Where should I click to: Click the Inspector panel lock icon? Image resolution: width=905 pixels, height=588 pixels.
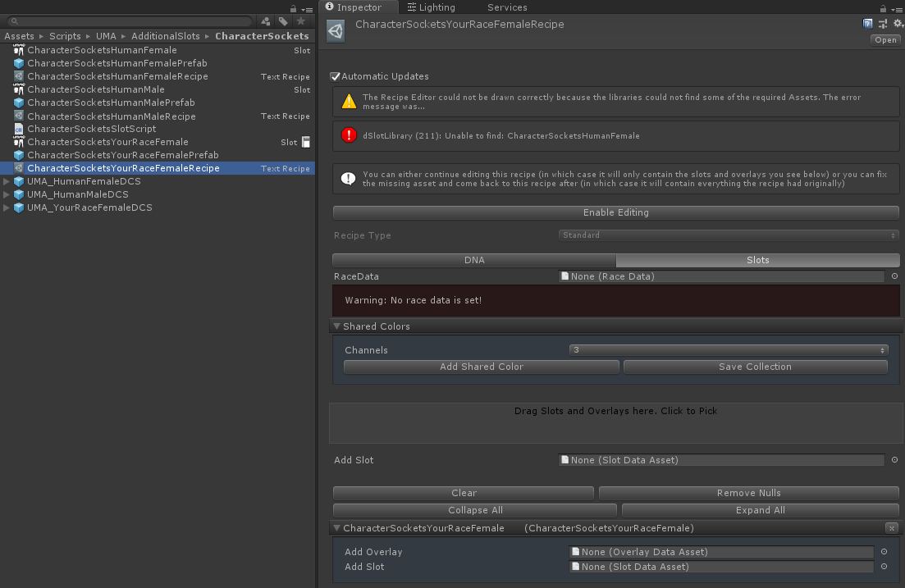point(883,7)
